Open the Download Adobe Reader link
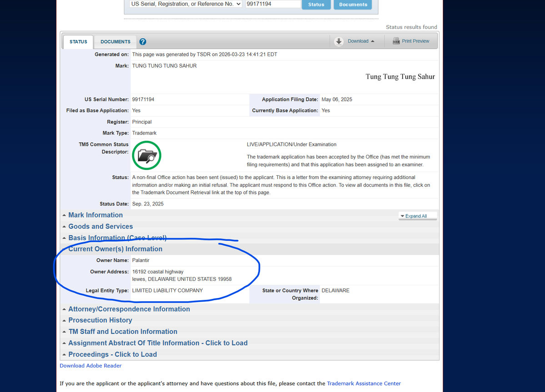The width and height of the screenshot is (545, 392). (90, 366)
